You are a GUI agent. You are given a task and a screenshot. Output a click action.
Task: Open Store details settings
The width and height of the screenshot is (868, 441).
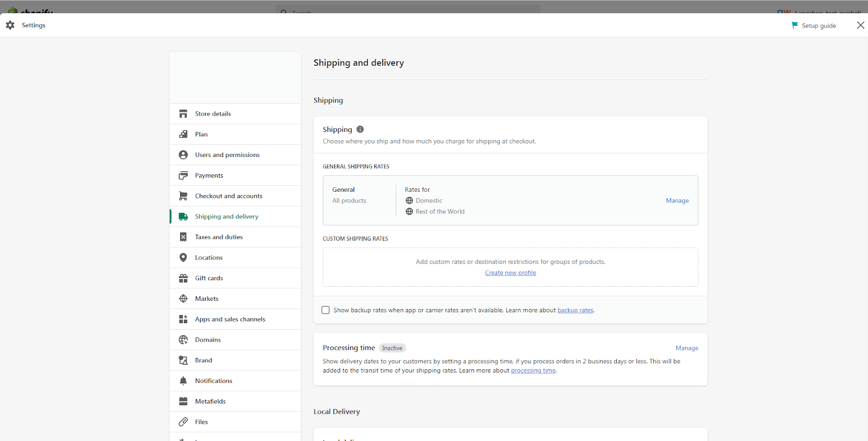(235, 114)
